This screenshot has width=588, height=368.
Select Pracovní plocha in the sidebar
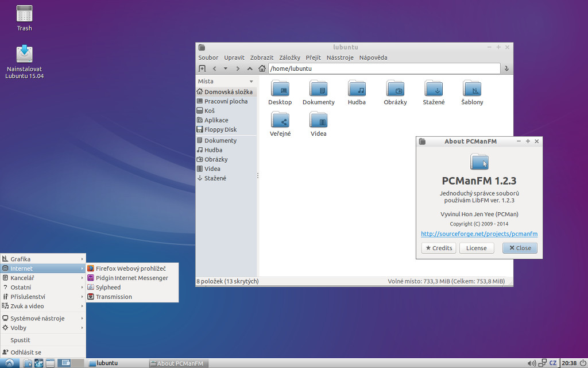(226, 101)
